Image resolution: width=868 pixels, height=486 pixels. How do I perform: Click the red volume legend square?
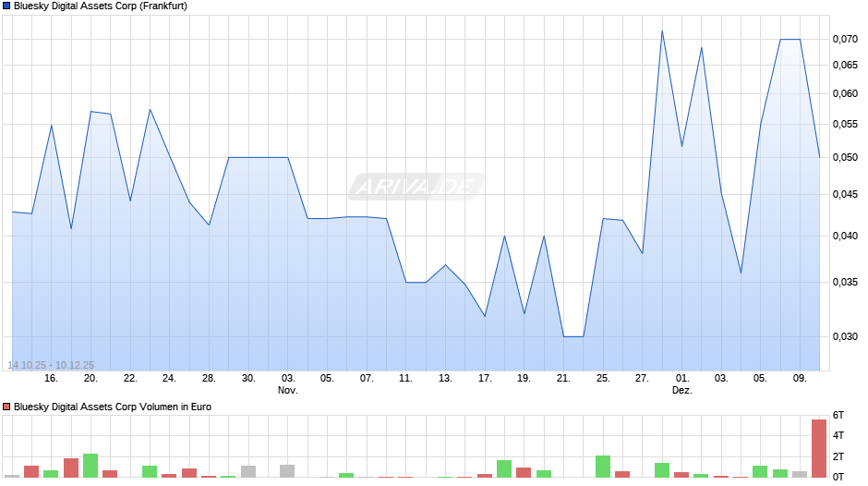[x=6, y=407]
